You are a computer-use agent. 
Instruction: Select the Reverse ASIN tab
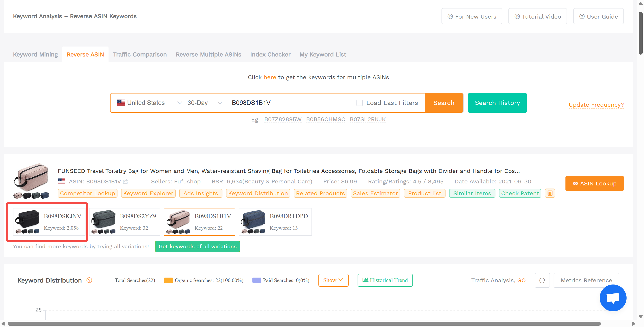tap(85, 54)
